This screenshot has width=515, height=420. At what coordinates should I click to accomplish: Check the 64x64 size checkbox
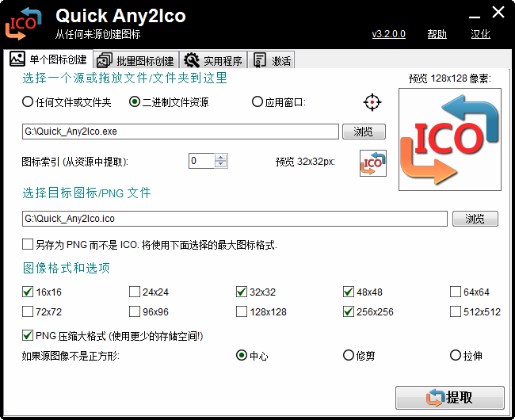pos(456,292)
